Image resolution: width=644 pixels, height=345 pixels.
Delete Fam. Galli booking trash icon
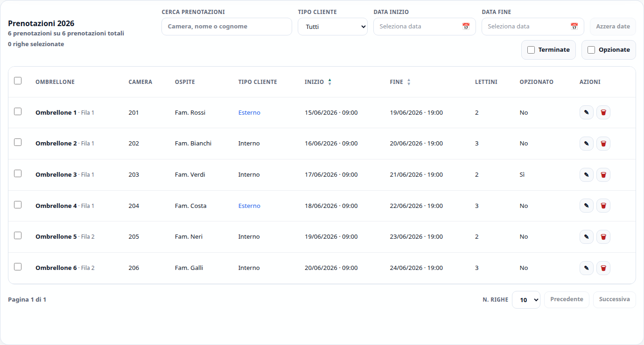click(x=603, y=268)
